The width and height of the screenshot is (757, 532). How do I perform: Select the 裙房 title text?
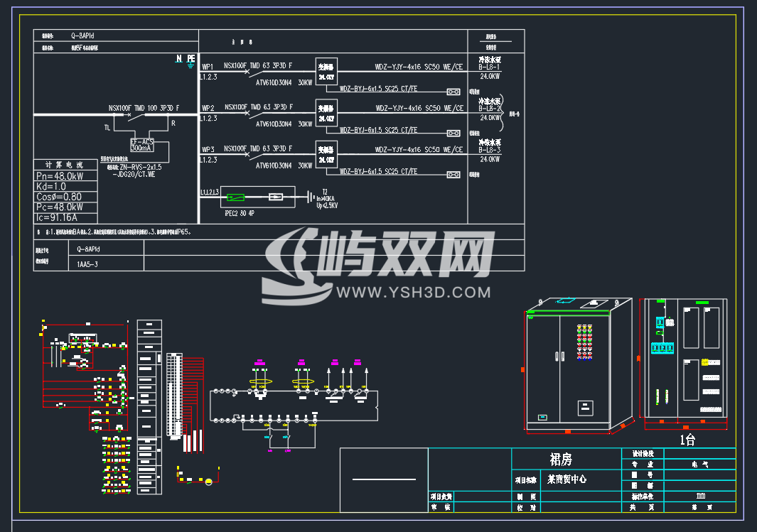pyautogui.click(x=561, y=459)
